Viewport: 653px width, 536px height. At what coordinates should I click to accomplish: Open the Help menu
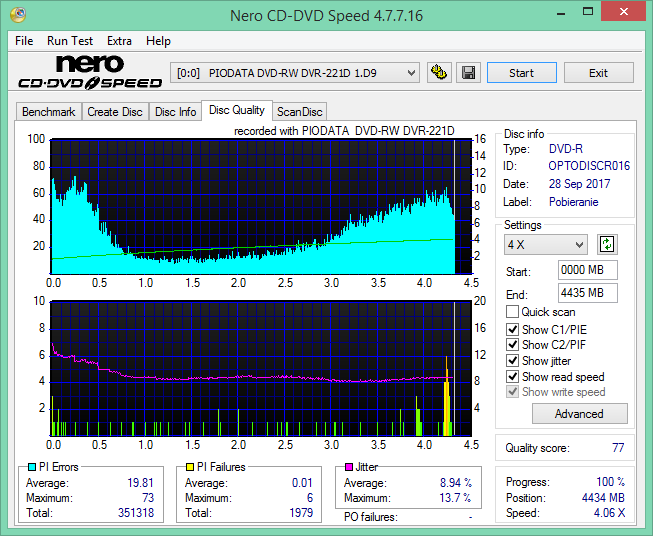tap(158, 41)
